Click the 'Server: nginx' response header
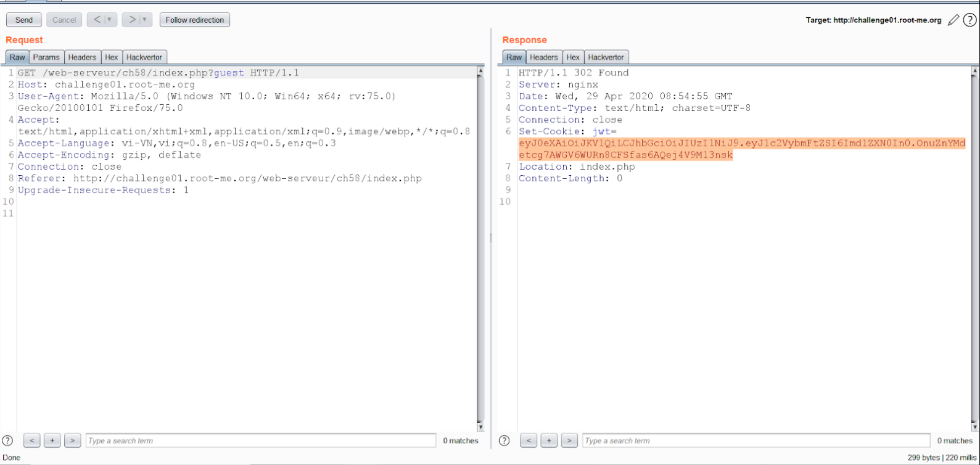This screenshot has height=465, width=980. 558,84
